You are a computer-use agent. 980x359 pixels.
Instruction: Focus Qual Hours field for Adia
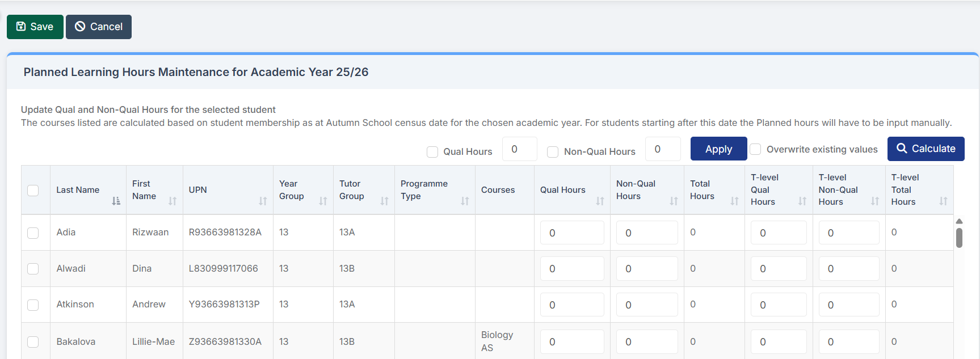click(x=571, y=233)
